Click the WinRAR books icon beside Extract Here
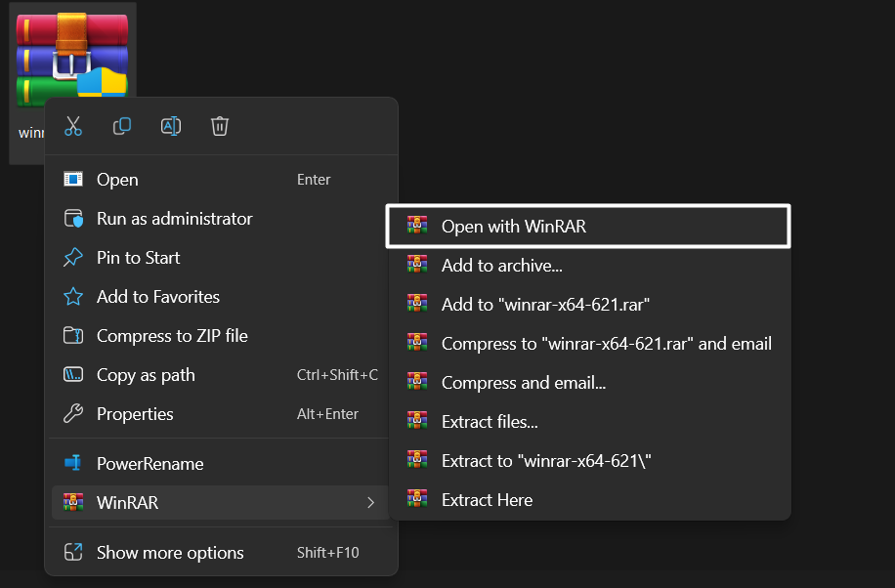The height and width of the screenshot is (588, 895). click(x=418, y=499)
